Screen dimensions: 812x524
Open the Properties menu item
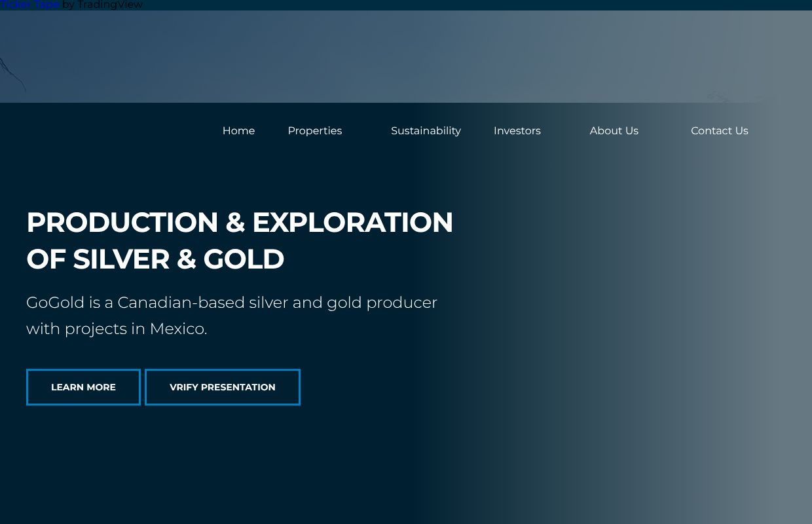pos(314,131)
